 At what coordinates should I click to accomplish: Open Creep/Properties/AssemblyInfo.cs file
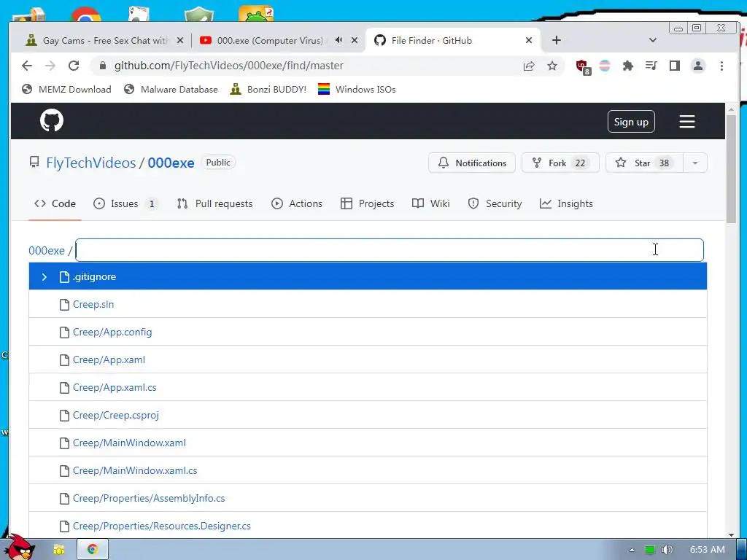(x=149, y=498)
